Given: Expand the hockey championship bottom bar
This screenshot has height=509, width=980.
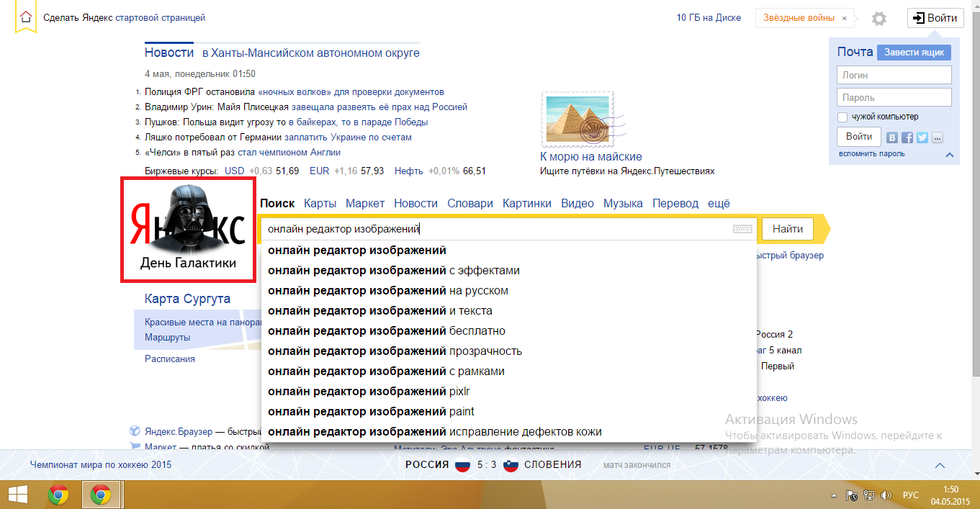Looking at the screenshot, I should (939, 465).
